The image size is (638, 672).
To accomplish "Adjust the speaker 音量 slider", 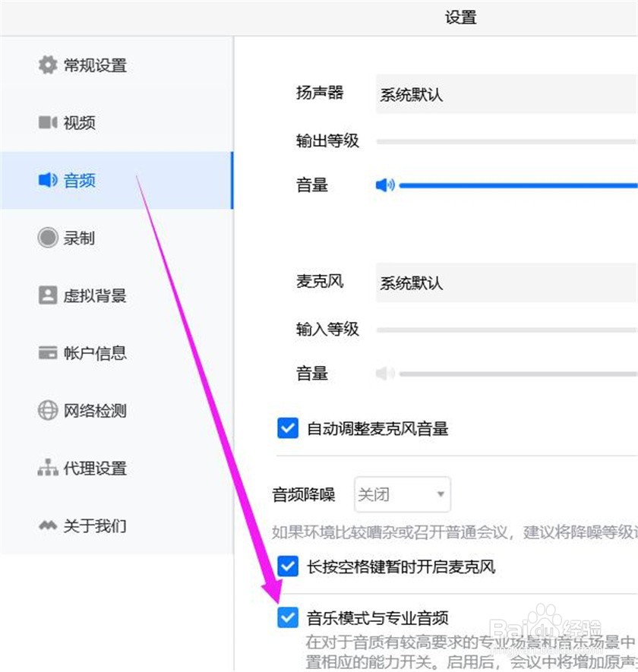I will click(x=516, y=185).
